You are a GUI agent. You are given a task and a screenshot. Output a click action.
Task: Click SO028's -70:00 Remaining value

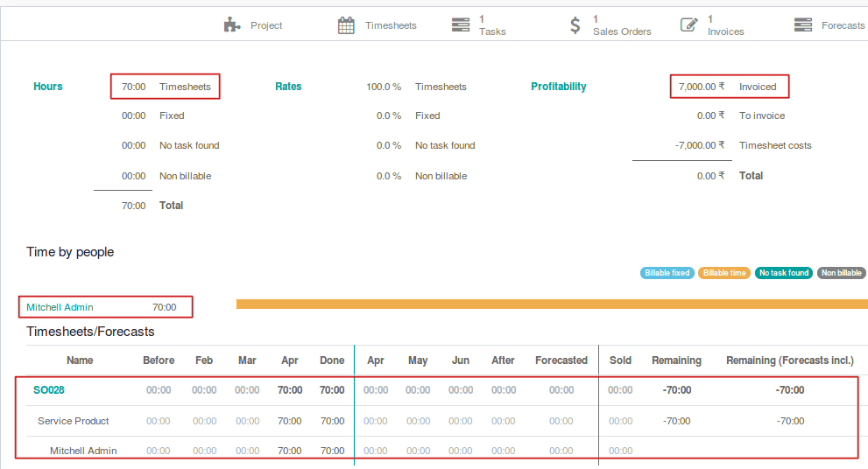676,390
